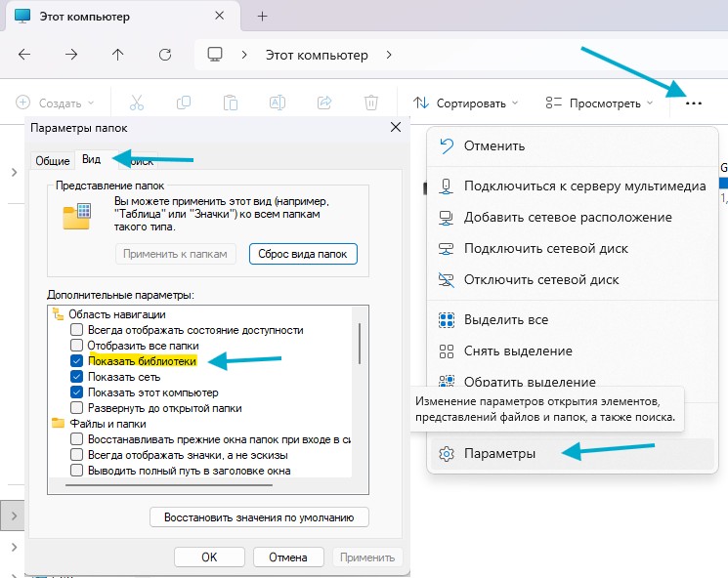Image resolution: width=728 pixels, height=578 pixels.
Task: Click the 'Применить' button
Action: (x=367, y=557)
